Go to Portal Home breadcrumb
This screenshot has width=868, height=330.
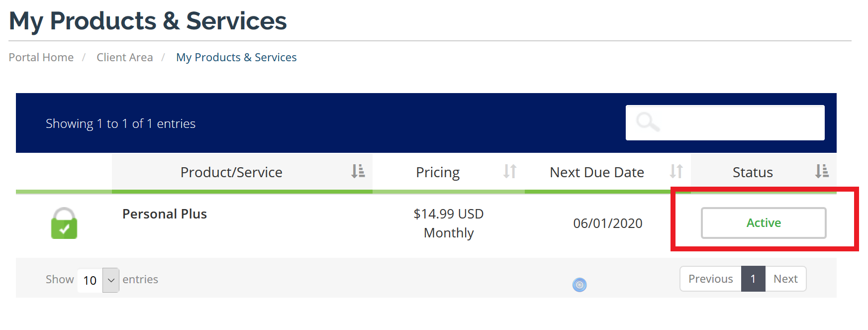(x=41, y=57)
